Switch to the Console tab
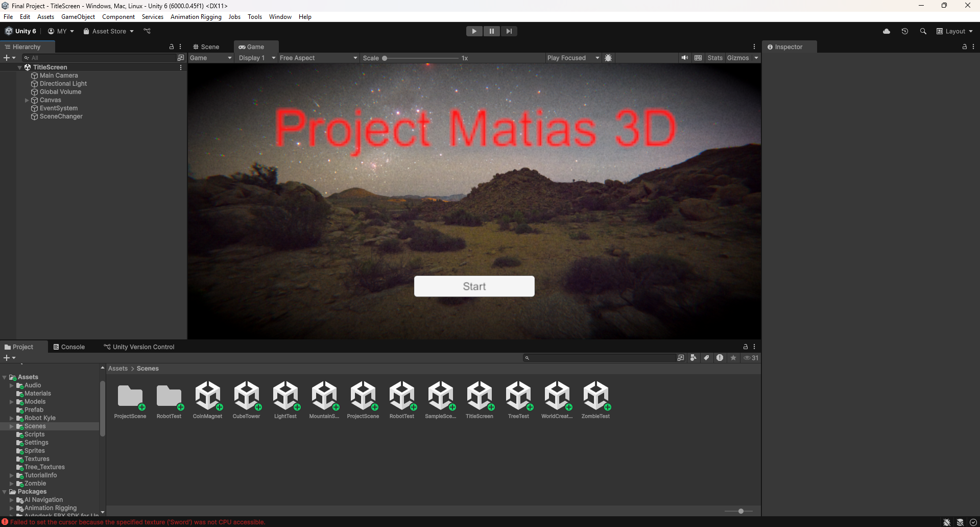980x527 pixels. coord(69,347)
